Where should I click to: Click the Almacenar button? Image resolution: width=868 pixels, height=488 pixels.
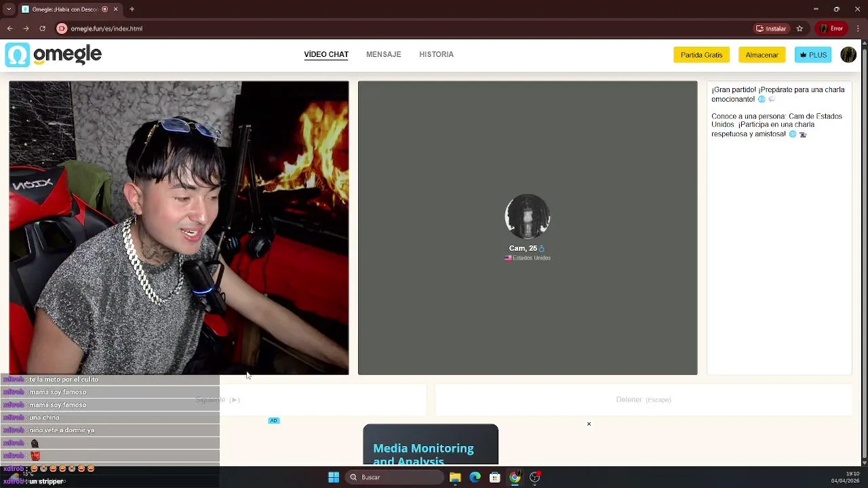coord(762,55)
